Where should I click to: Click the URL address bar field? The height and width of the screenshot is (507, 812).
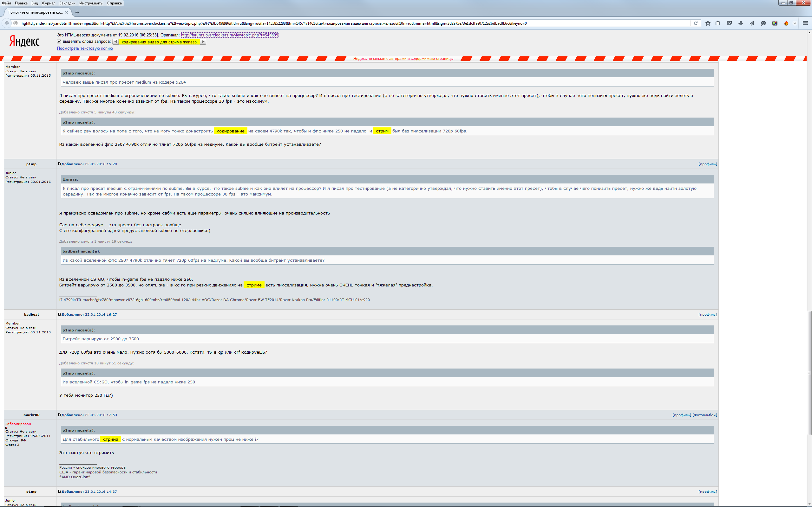(x=336, y=23)
